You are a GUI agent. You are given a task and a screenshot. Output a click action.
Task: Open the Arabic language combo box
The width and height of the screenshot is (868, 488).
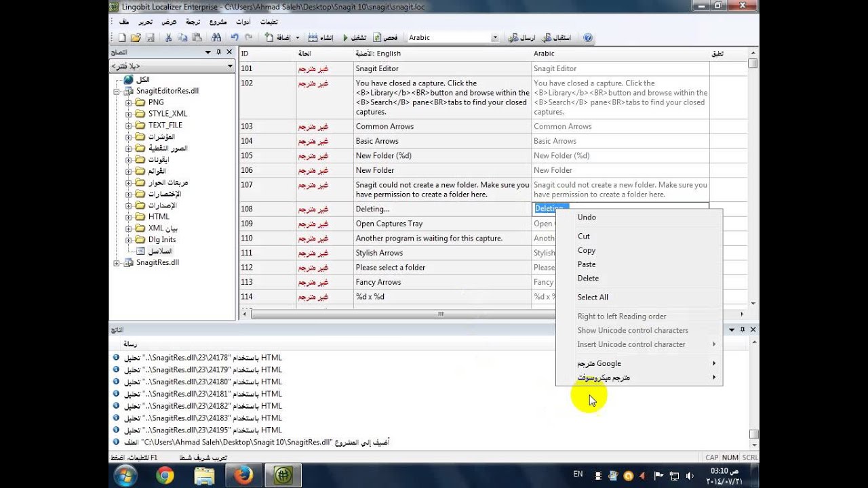(x=495, y=38)
